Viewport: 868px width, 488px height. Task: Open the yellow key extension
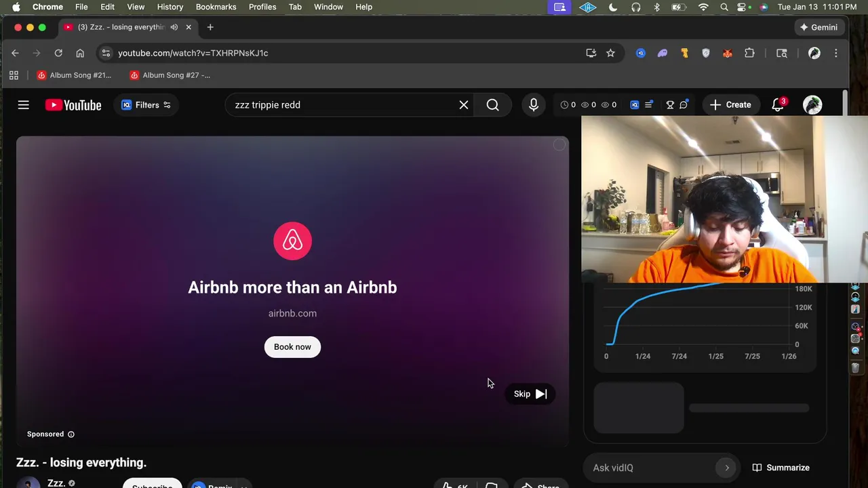pyautogui.click(x=684, y=53)
